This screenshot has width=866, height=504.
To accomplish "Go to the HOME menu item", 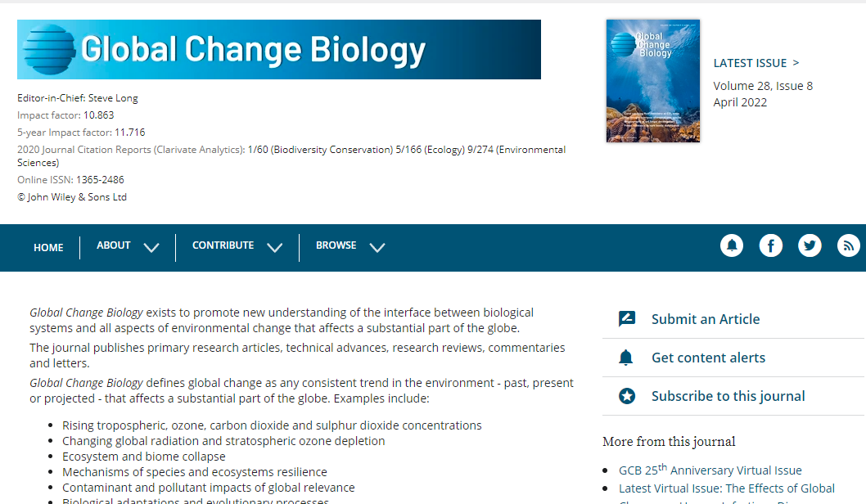I will point(48,247).
